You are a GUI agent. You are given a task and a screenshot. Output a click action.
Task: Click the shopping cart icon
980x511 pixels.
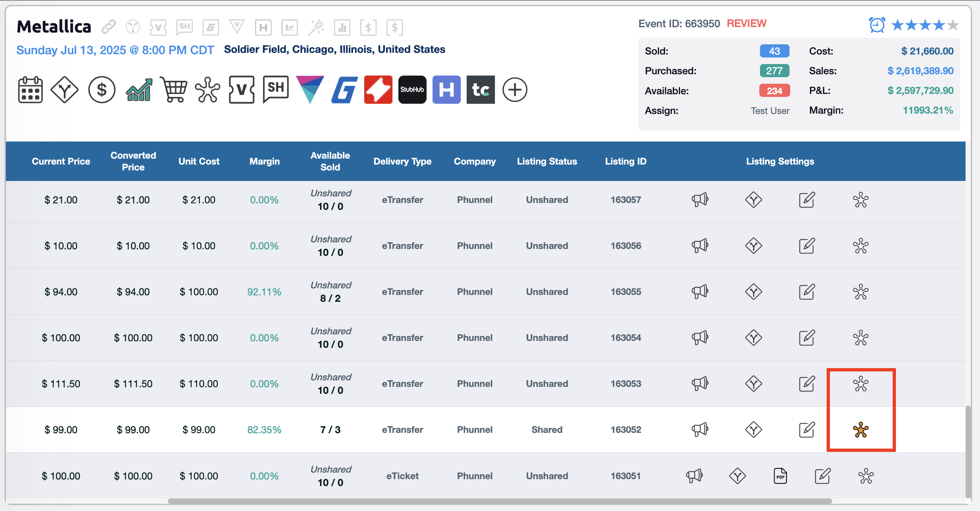pos(173,90)
